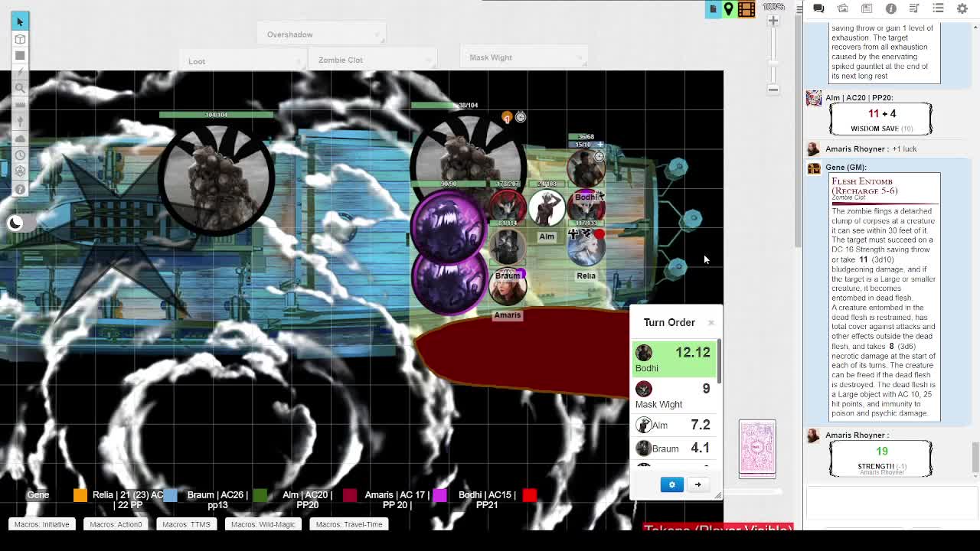Click Amaris's magenta player color swatch
The width and height of the screenshot is (980, 551).
pos(439,495)
